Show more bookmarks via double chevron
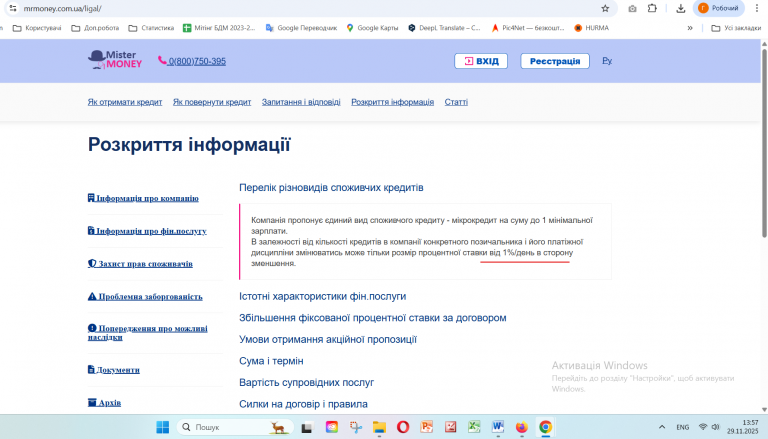The height and width of the screenshot is (439, 768). [x=690, y=28]
